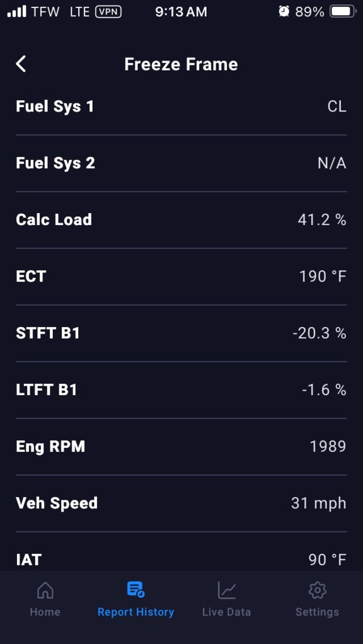The image size is (363, 644).
Task: Tap the LTFT B1 row
Action: pos(181,390)
